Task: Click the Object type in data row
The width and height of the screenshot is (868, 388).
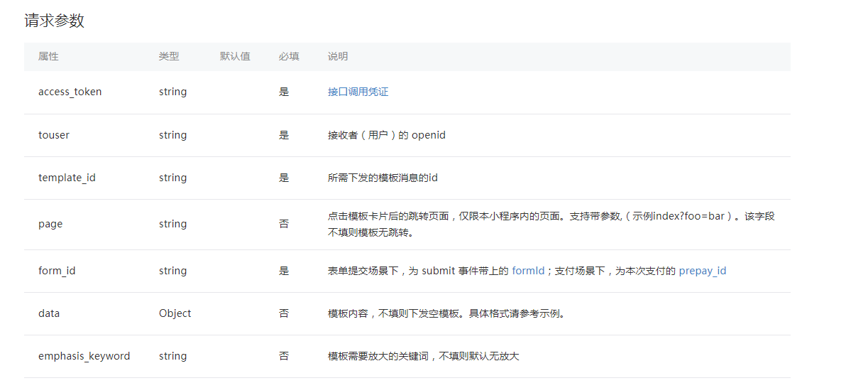Action: point(175,313)
